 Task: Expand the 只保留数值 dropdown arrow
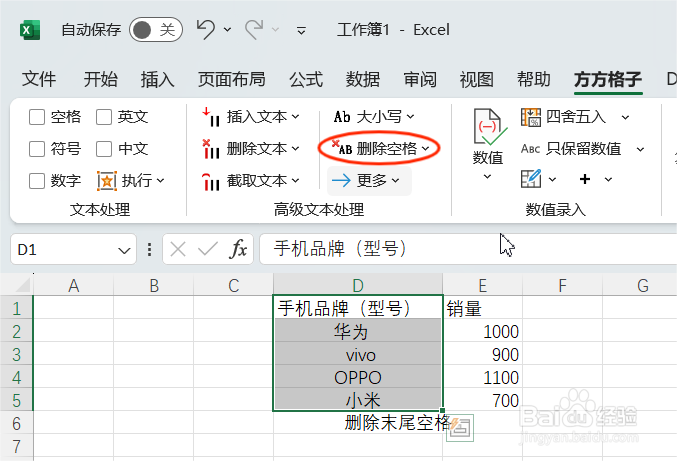coord(640,149)
